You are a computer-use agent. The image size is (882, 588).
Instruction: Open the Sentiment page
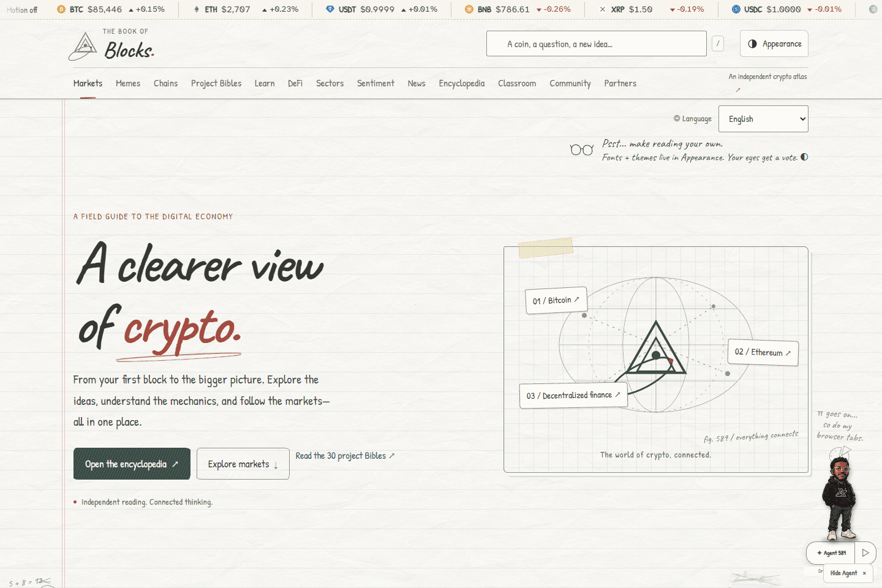[375, 83]
